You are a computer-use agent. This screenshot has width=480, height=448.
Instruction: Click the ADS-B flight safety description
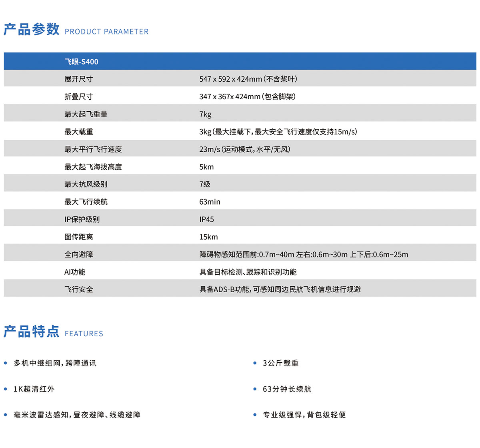[280, 289]
